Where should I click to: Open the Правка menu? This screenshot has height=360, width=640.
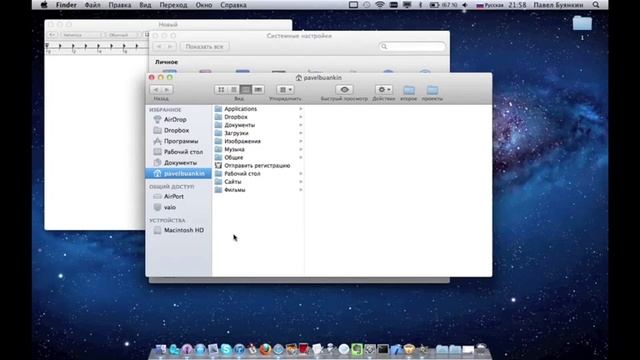120,5
